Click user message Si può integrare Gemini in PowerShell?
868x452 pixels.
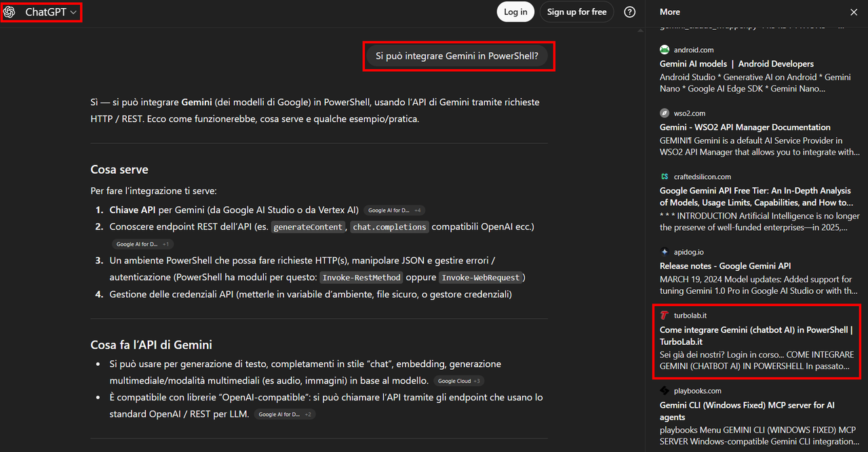pos(457,56)
